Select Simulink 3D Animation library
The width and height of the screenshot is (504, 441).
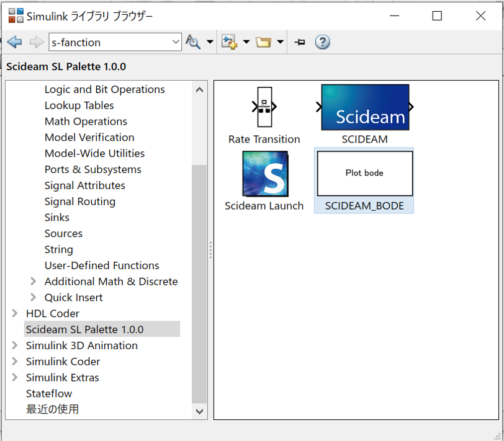(82, 345)
